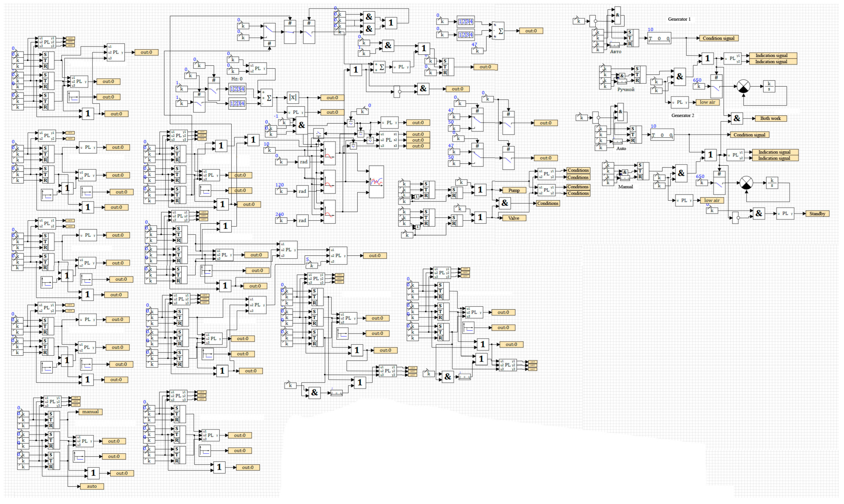Click the Pump output label
The width and height of the screenshot is (844, 504).
[514, 190]
